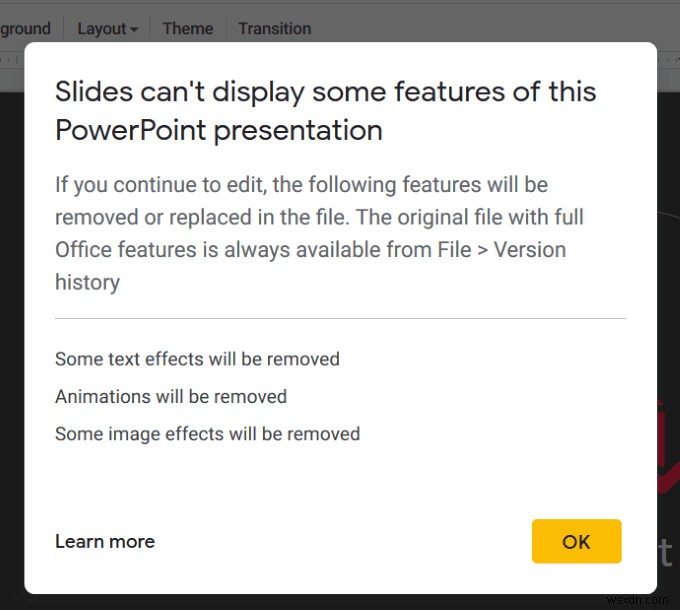Select 'Animations will be removed' line
This screenshot has height=610, width=680.
(x=171, y=396)
